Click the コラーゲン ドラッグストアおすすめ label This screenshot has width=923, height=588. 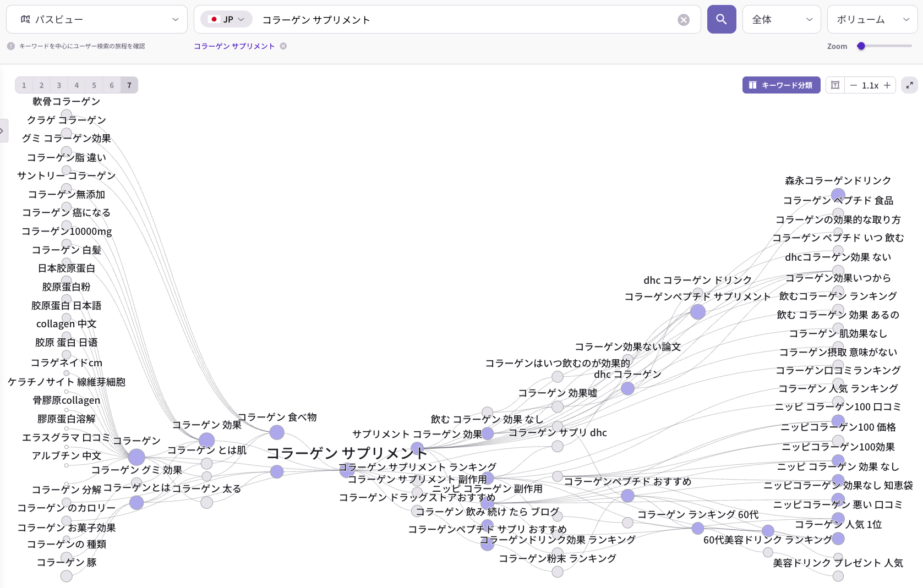[417, 497]
